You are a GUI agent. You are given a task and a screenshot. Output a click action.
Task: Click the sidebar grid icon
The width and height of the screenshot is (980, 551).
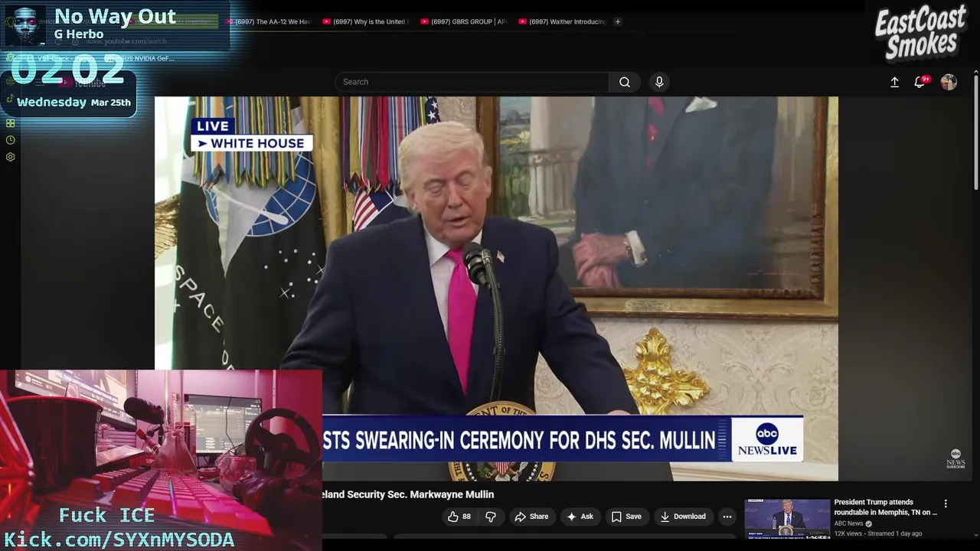click(x=11, y=123)
